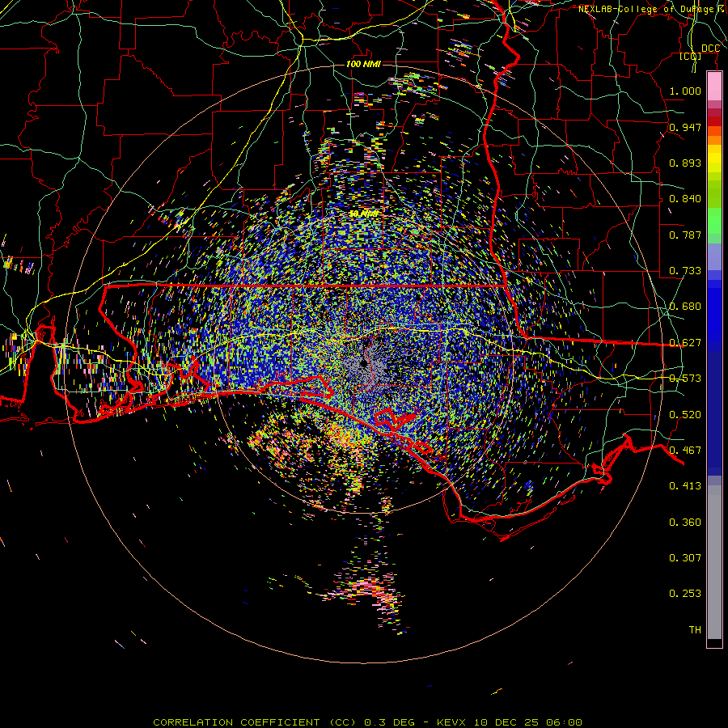
Task: Click the 06:00 time stamp
Action: [x=564, y=722]
